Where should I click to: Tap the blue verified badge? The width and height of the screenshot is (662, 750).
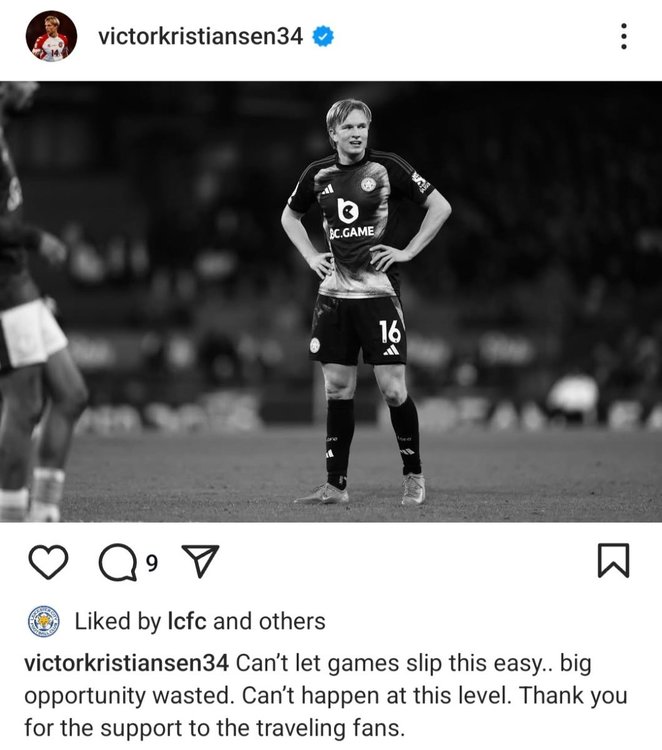click(323, 36)
